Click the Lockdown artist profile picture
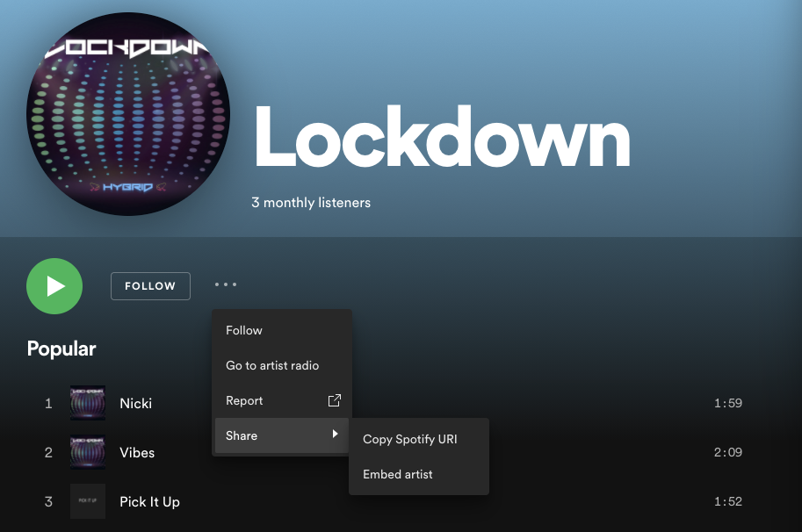The image size is (802, 532). pyautogui.click(x=128, y=114)
